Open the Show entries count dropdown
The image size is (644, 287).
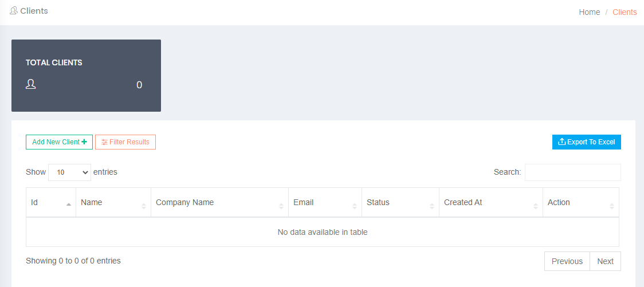(x=69, y=172)
